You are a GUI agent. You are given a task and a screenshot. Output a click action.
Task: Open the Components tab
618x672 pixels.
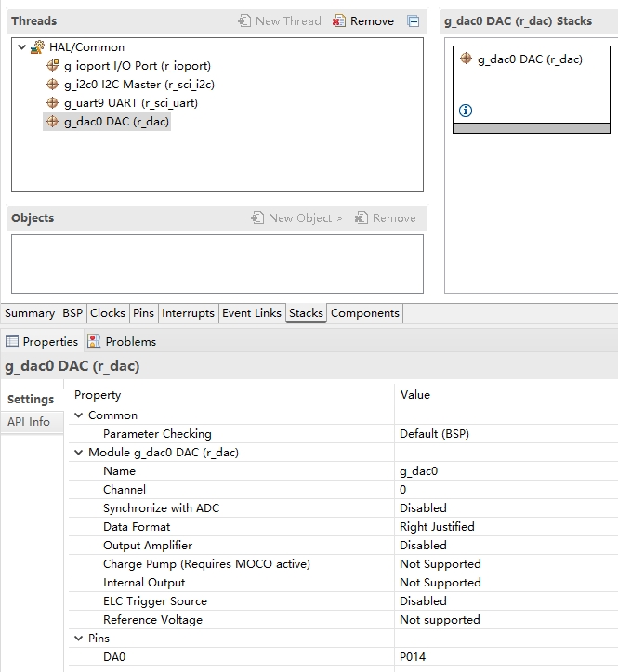tap(365, 313)
